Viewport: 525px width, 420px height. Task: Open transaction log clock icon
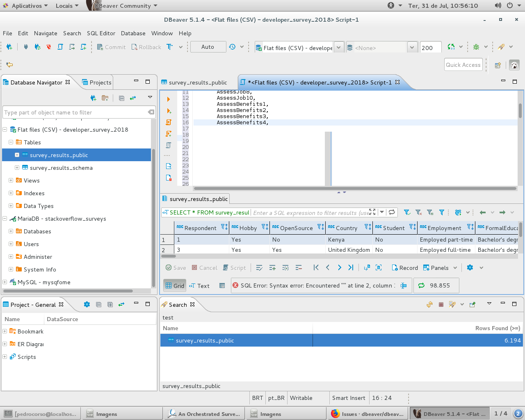(x=232, y=47)
